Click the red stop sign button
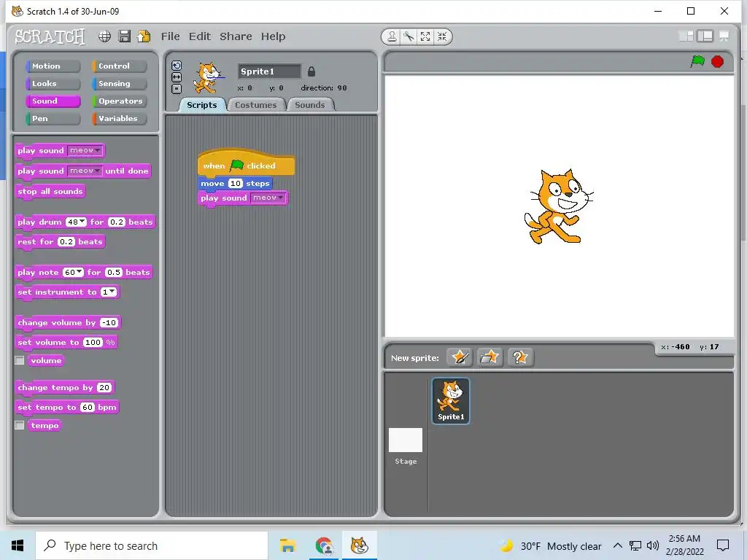Viewport: 747px width, 560px height. pyautogui.click(x=718, y=62)
